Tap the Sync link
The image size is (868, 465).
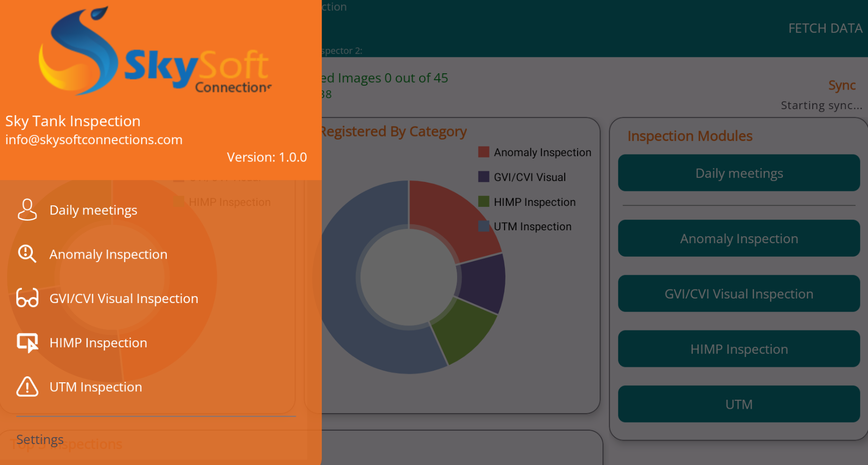[x=842, y=85]
